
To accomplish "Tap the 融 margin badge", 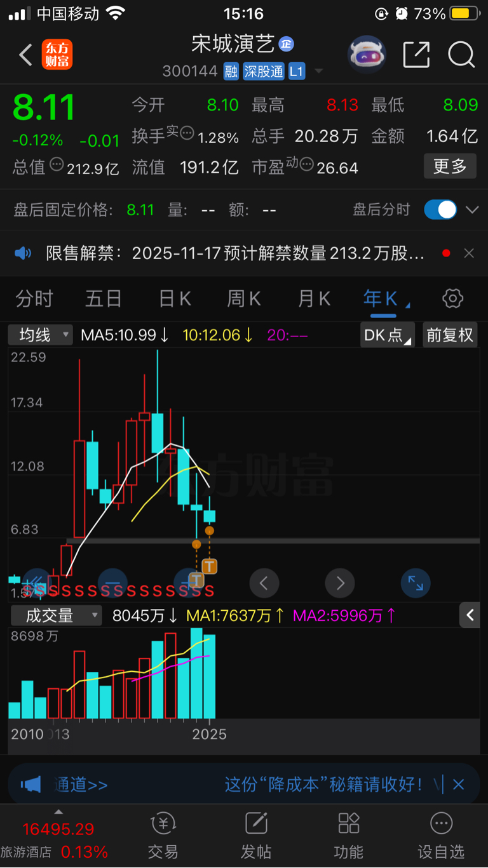I will click(x=231, y=72).
